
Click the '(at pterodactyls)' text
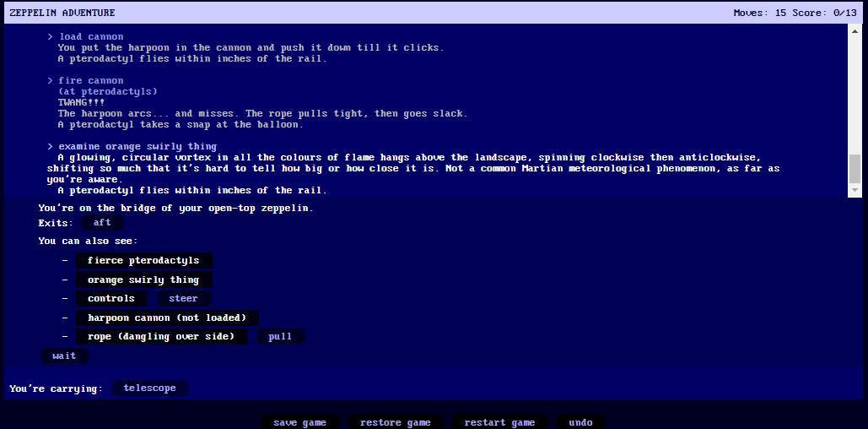pos(107,91)
